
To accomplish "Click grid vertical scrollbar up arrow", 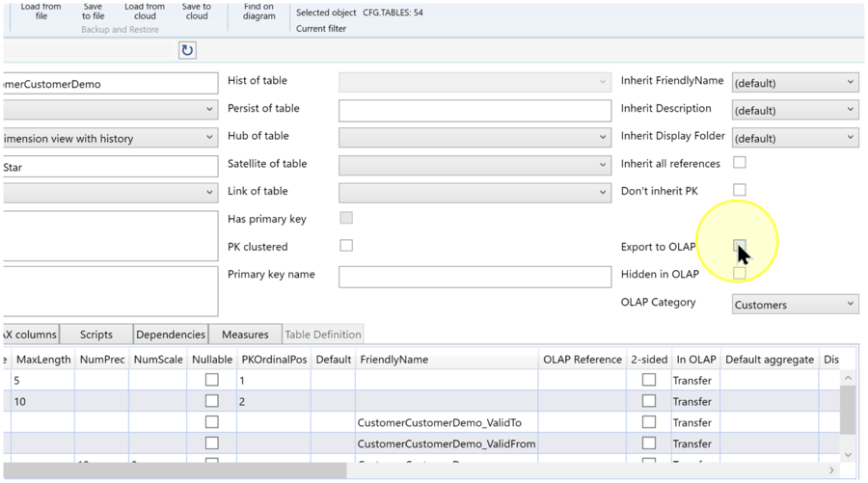I will (x=848, y=378).
